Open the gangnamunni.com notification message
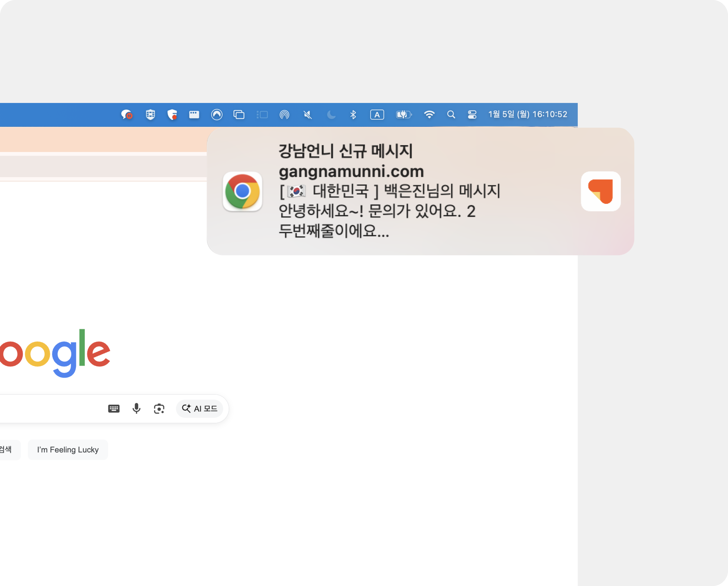The height and width of the screenshot is (586, 728). [x=388, y=191]
